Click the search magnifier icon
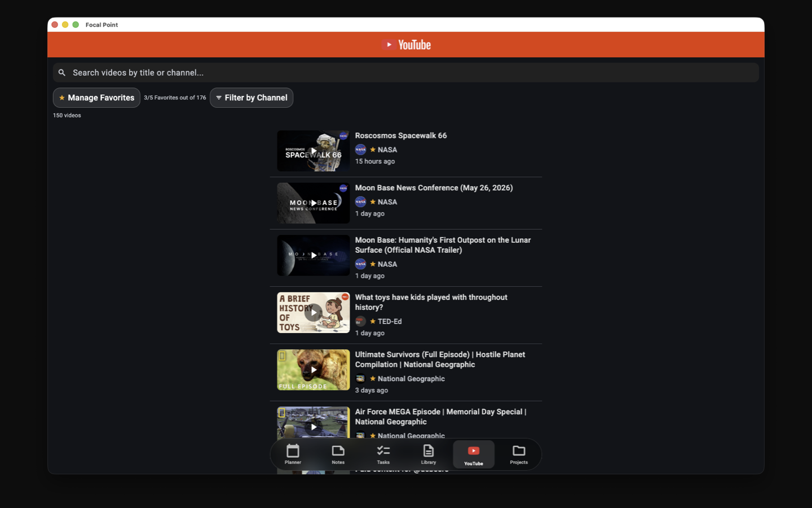812x508 pixels. click(62, 72)
